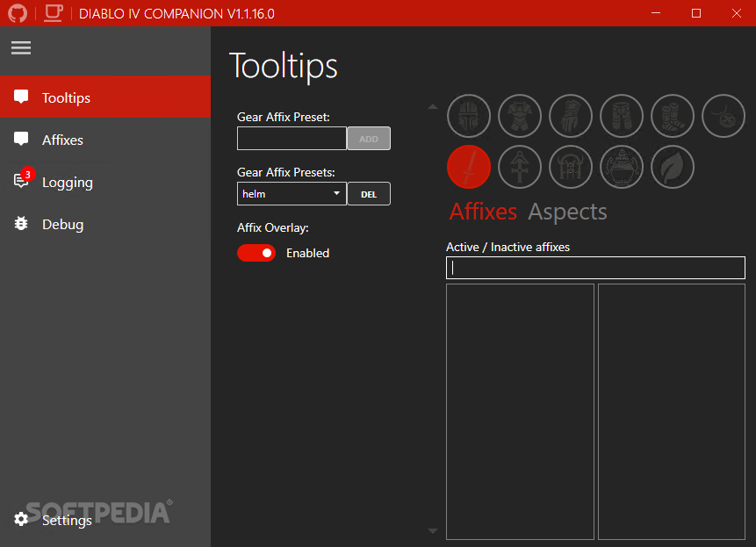Select the pants gear icon

[x=622, y=116]
